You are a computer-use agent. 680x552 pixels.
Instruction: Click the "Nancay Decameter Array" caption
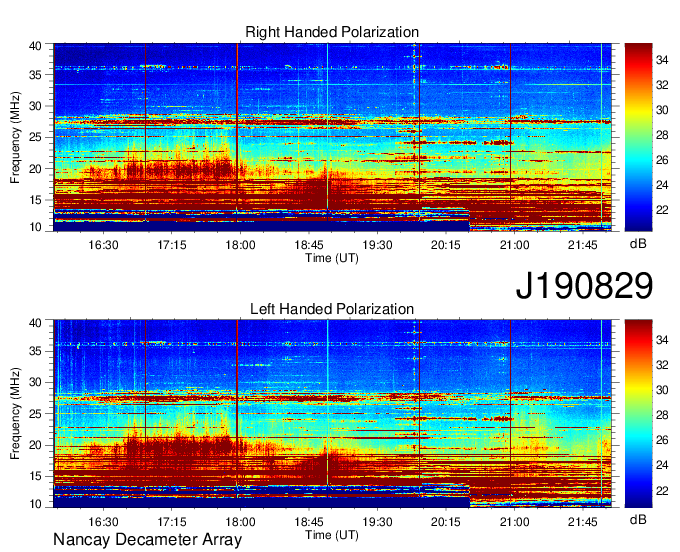(147, 540)
